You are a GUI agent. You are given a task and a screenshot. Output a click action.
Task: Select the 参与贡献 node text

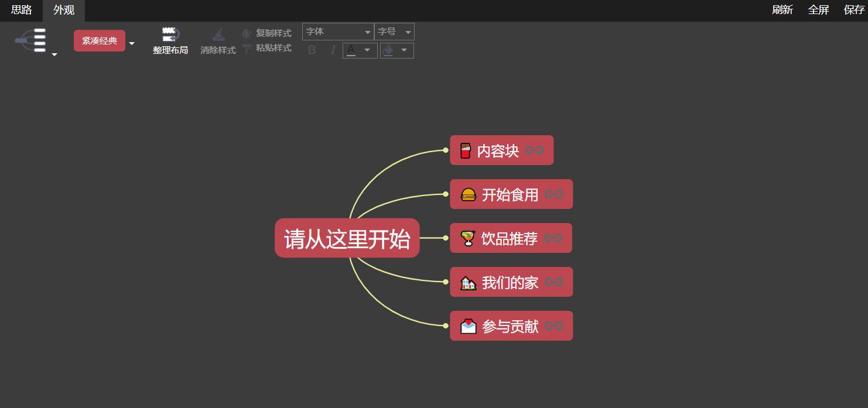click(510, 326)
